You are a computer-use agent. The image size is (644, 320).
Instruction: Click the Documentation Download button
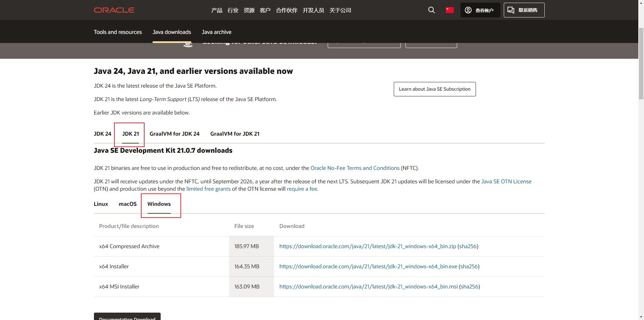click(x=127, y=318)
